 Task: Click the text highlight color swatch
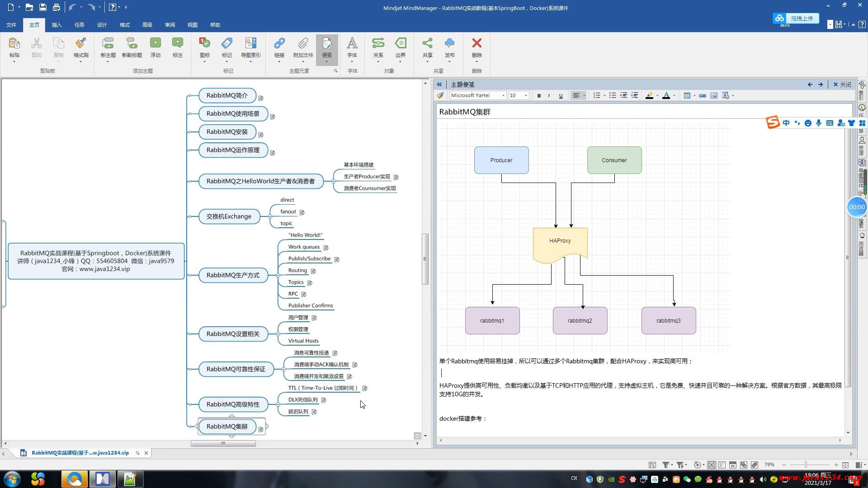click(x=649, y=95)
